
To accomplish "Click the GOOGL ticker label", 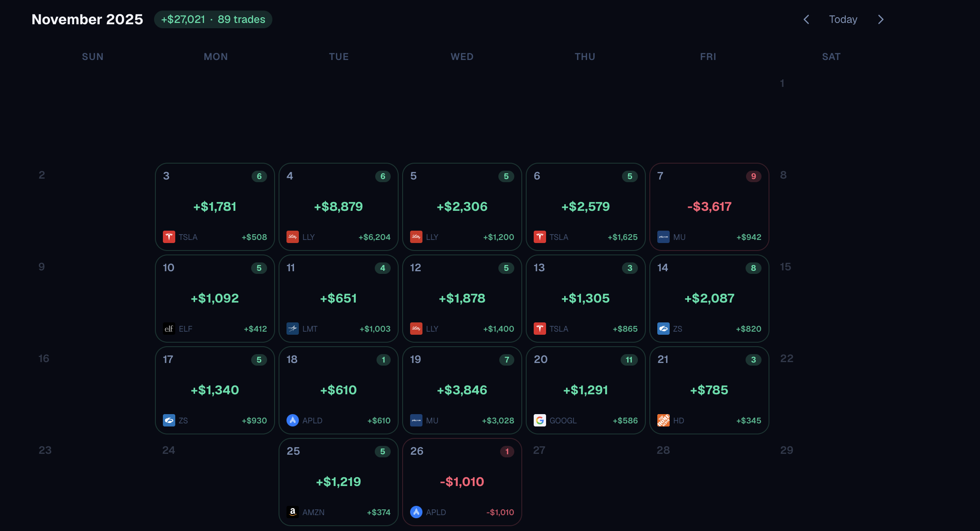I will pyautogui.click(x=563, y=420).
